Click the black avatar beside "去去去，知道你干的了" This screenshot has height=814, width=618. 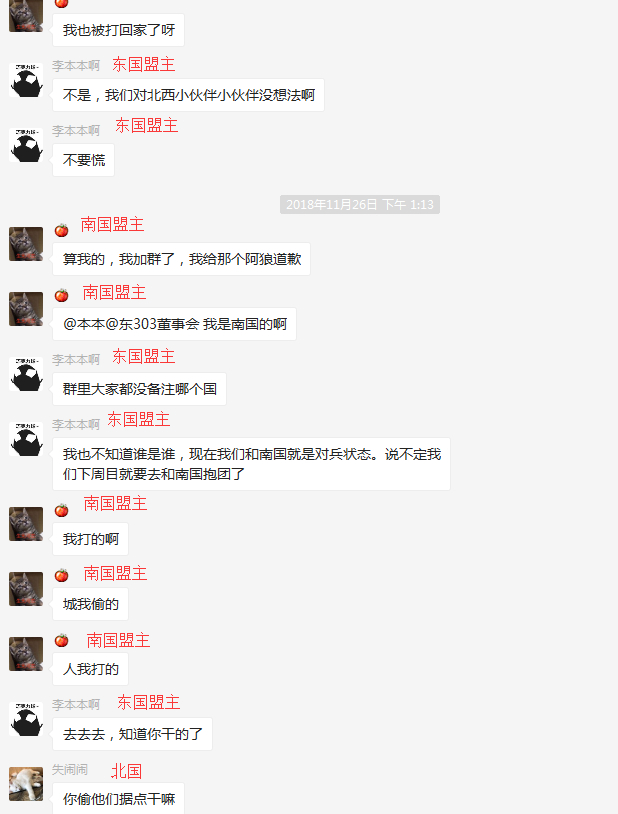coord(26,719)
